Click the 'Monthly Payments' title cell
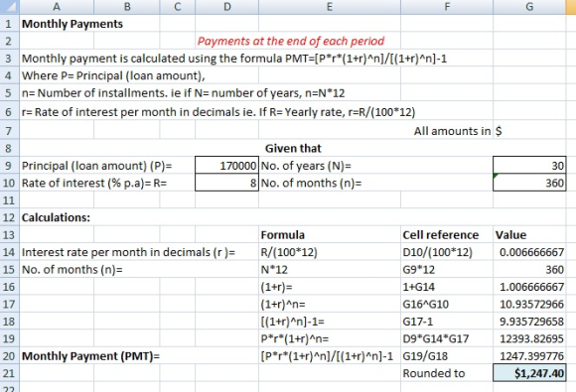The image size is (576, 392). click(72, 24)
